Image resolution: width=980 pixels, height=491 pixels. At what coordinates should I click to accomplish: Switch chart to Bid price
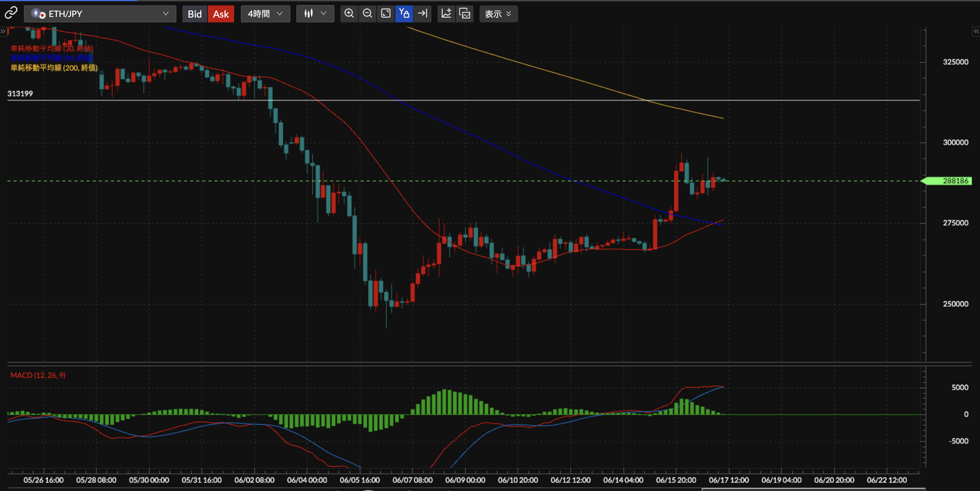[x=194, y=14]
